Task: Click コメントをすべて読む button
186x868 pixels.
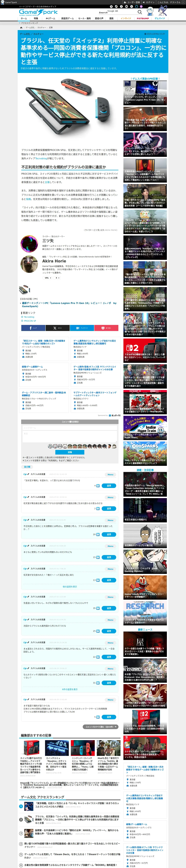Action: [101, 727]
